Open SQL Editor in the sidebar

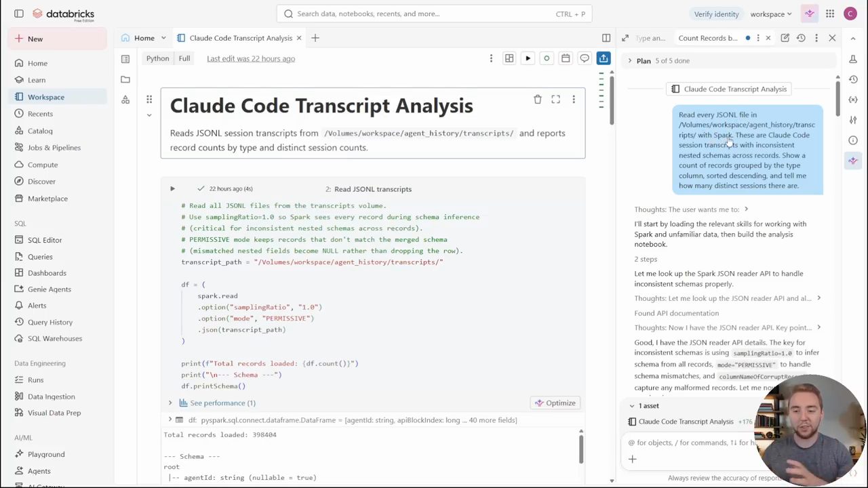pos(45,240)
